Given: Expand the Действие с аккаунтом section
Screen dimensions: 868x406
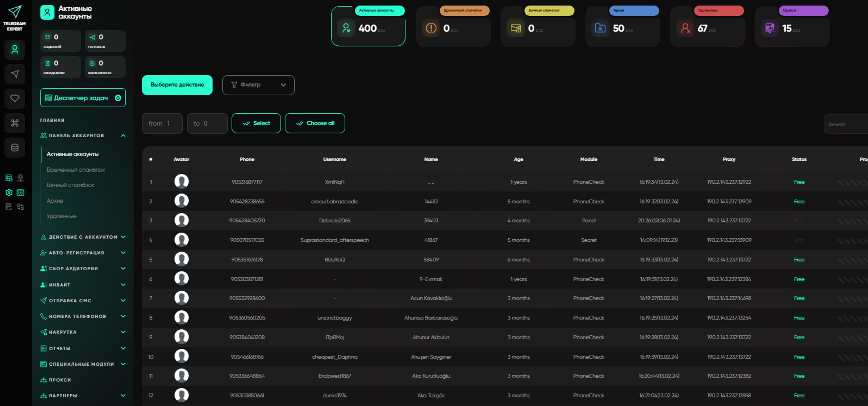Looking at the screenshot, I should 83,237.
